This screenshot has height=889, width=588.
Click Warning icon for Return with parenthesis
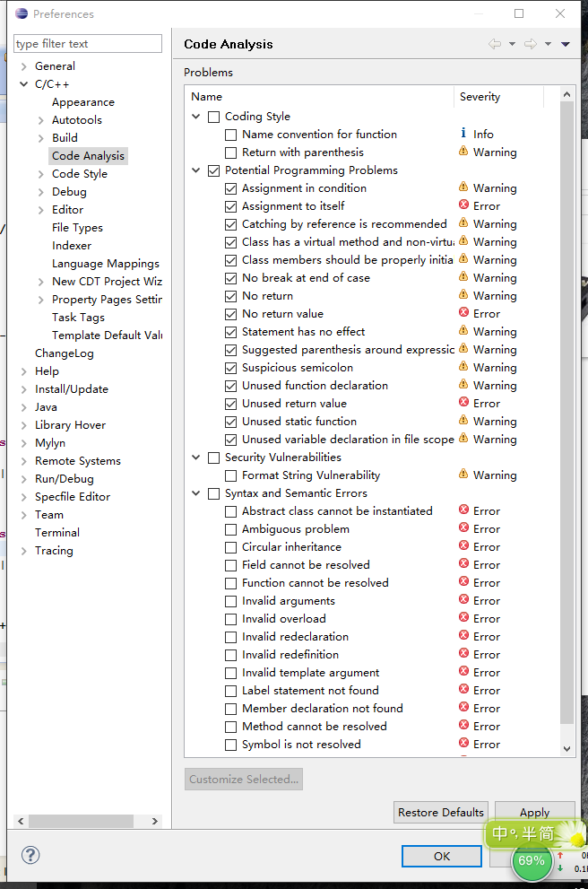pos(463,151)
